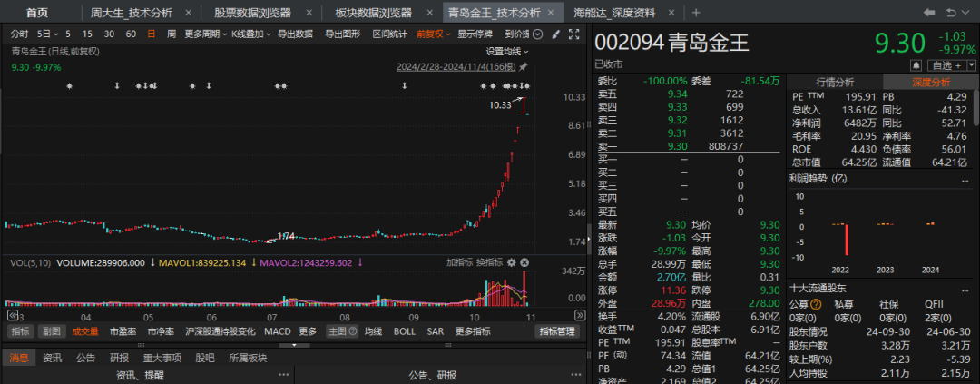This screenshot has width=980, height=384.
Task: Click the circled arrow more-options icon
Action: (538, 34)
